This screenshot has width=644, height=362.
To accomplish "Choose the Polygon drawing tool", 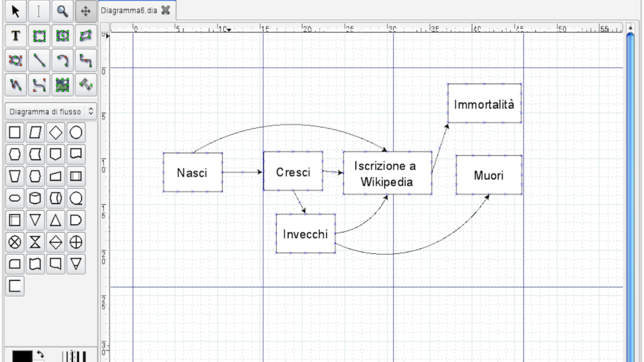I will coord(86,36).
